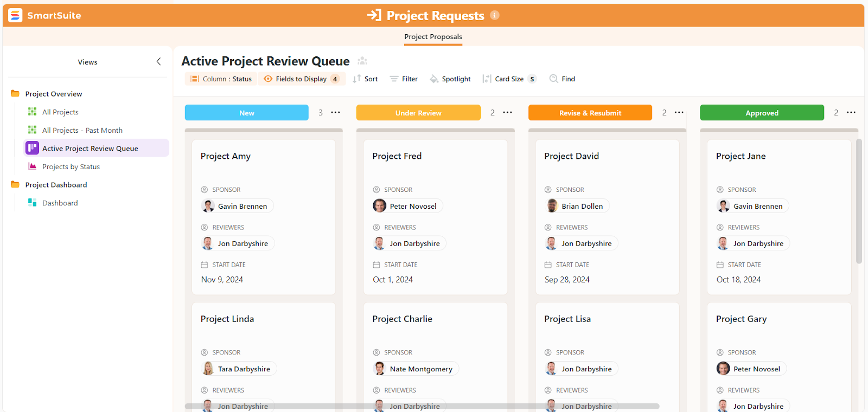Viewport: 868px width, 412px height.
Task: Click the Sort button
Action: pos(365,79)
